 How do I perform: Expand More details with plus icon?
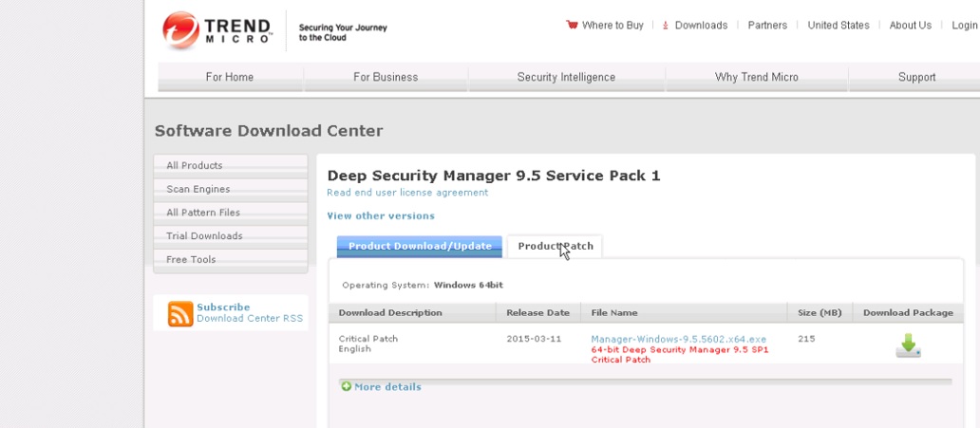click(347, 386)
